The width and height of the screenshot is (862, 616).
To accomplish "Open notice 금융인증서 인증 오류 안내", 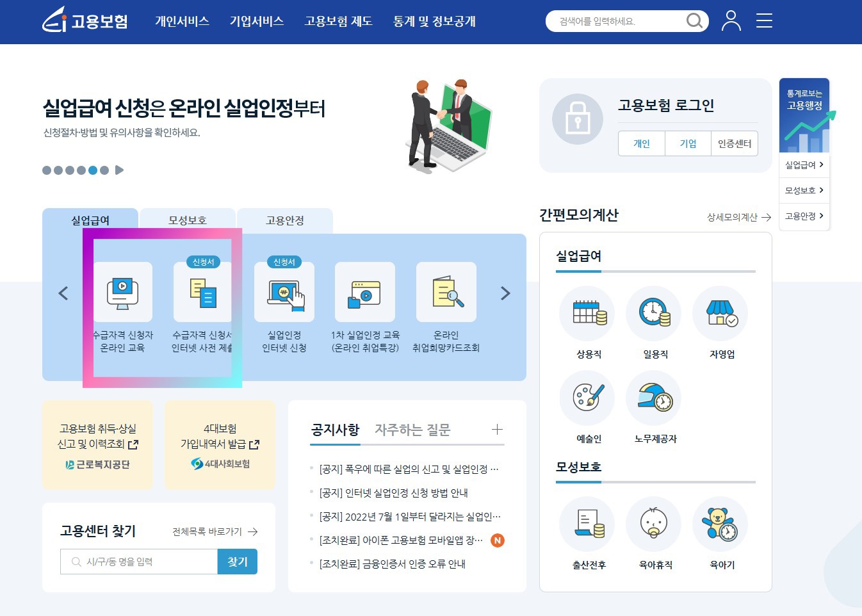I will point(392,564).
